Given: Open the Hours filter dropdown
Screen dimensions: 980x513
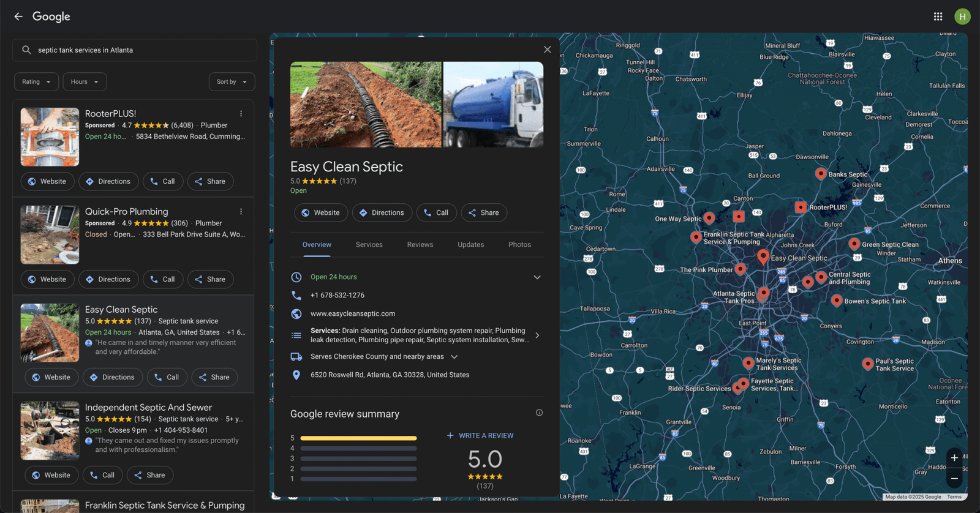Looking at the screenshot, I should (x=85, y=82).
